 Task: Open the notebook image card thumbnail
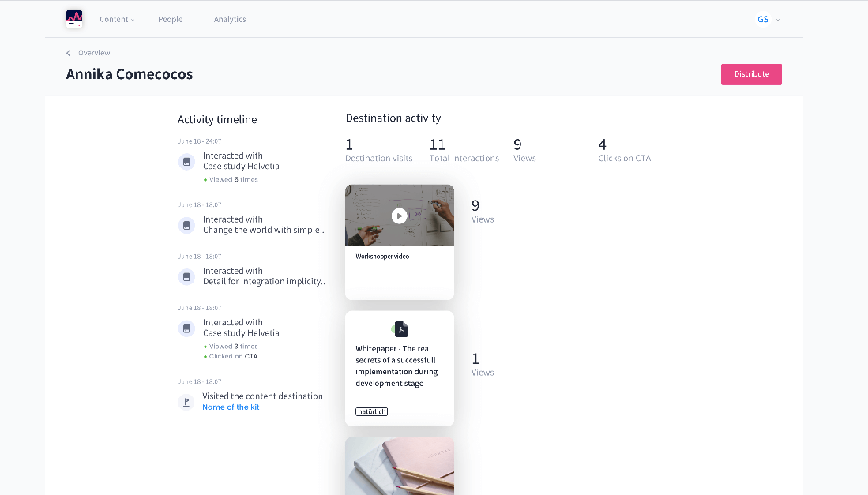click(400, 466)
